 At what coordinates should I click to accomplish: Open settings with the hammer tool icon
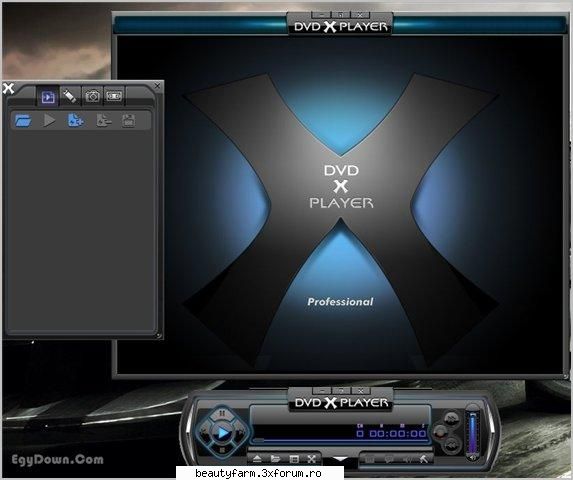click(424, 459)
